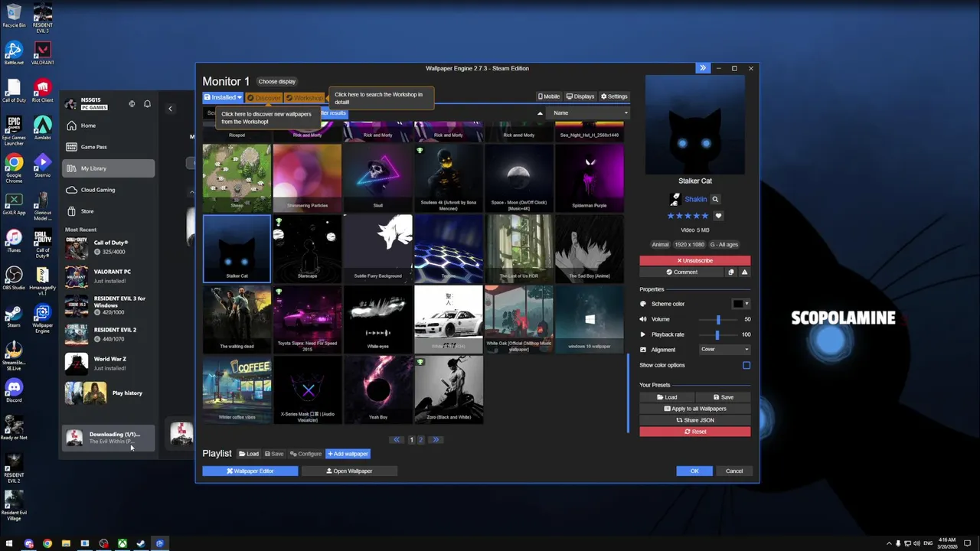Open Wallpaper Engine desktop shortcut
Image resolution: width=980 pixels, height=551 pixels.
43,318
